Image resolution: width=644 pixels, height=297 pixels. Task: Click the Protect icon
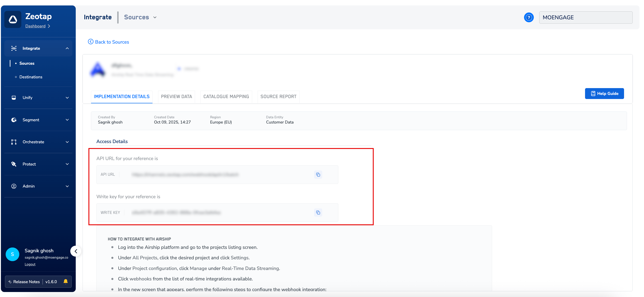(x=14, y=164)
